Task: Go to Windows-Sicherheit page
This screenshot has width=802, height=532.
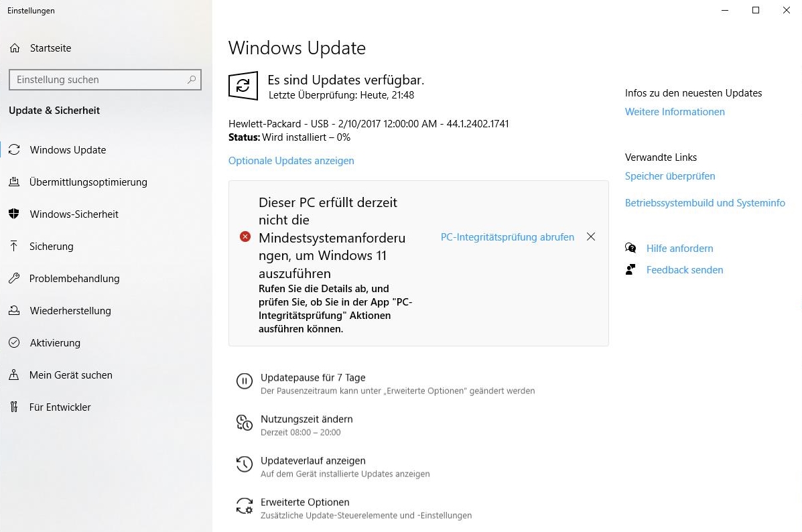Action: (x=106, y=214)
